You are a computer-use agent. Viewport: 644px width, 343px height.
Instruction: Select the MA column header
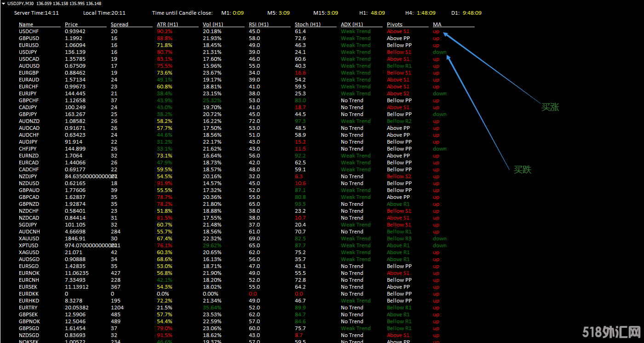[437, 24]
